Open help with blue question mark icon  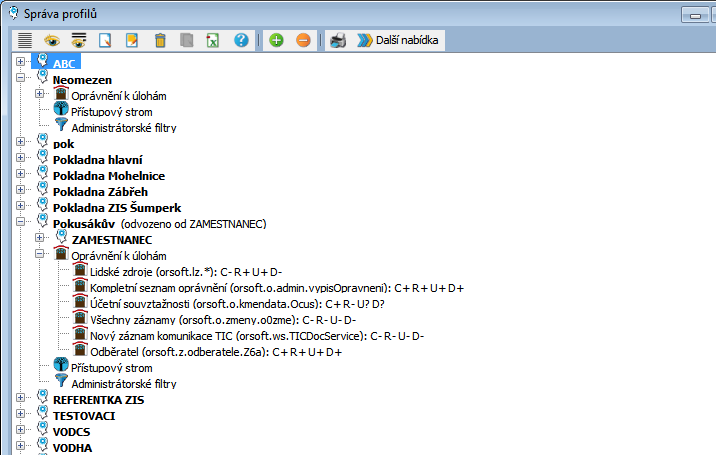coord(241,41)
